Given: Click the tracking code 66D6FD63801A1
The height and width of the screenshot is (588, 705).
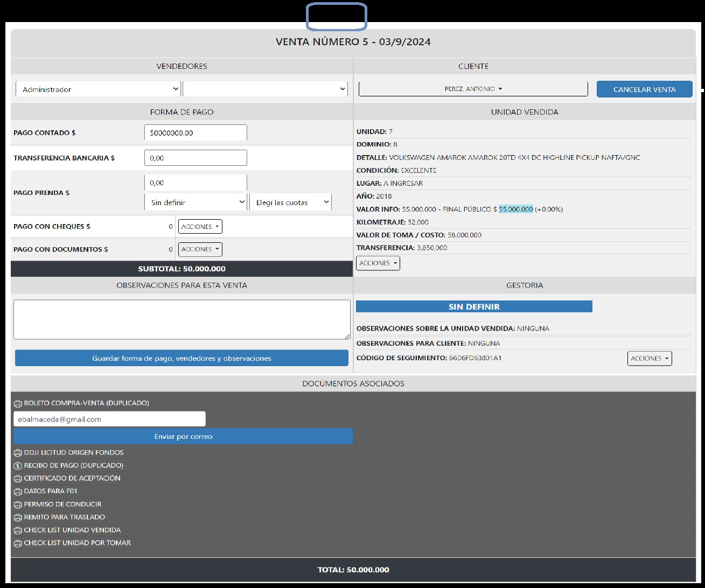Looking at the screenshot, I should 475,358.
